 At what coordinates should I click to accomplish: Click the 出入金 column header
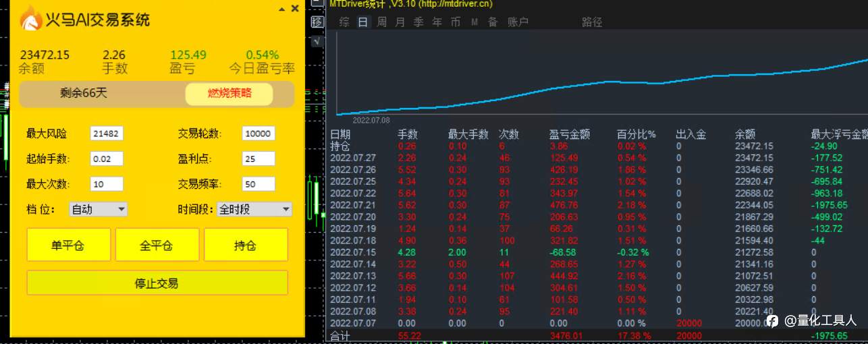(x=690, y=135)
